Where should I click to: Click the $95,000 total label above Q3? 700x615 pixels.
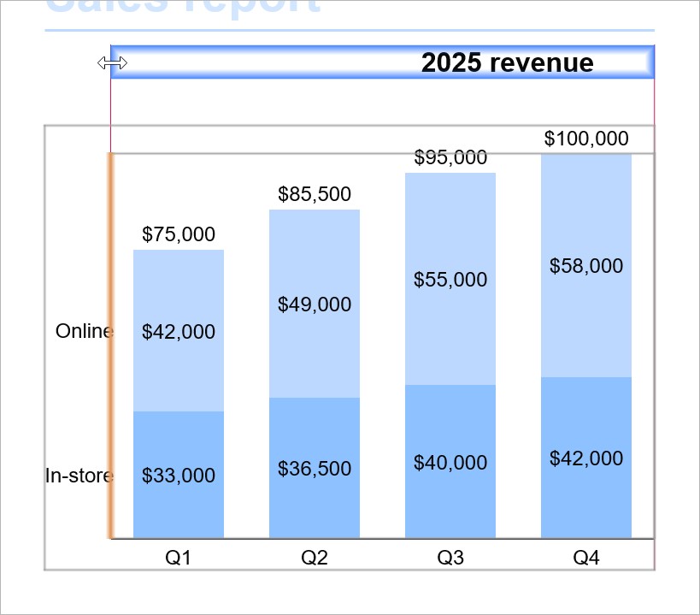[x=450, y=157]
